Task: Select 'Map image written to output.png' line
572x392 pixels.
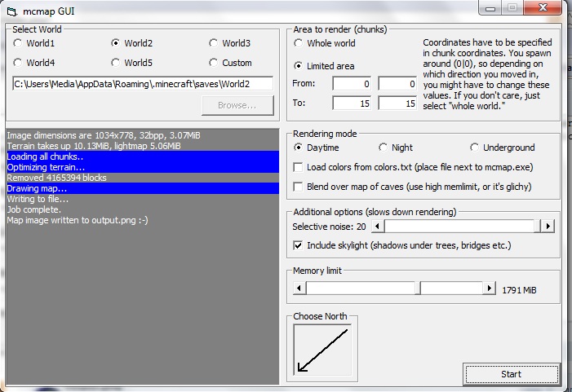Action: pos(143,220)
